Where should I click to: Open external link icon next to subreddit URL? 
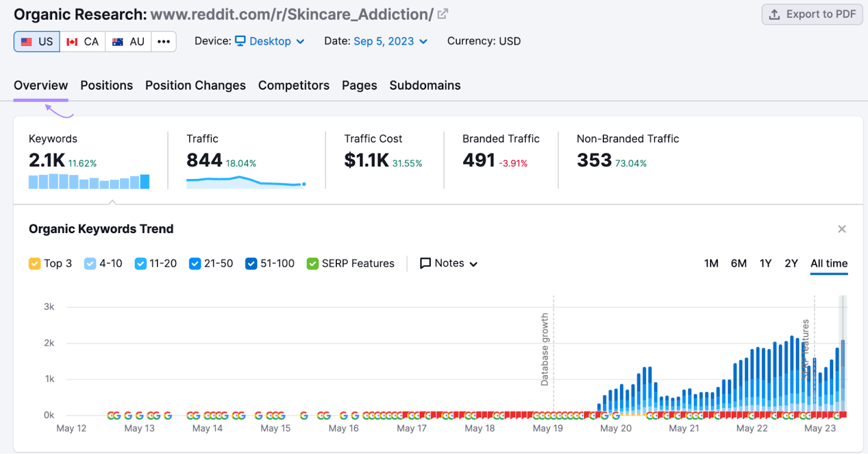pos(443,14)
